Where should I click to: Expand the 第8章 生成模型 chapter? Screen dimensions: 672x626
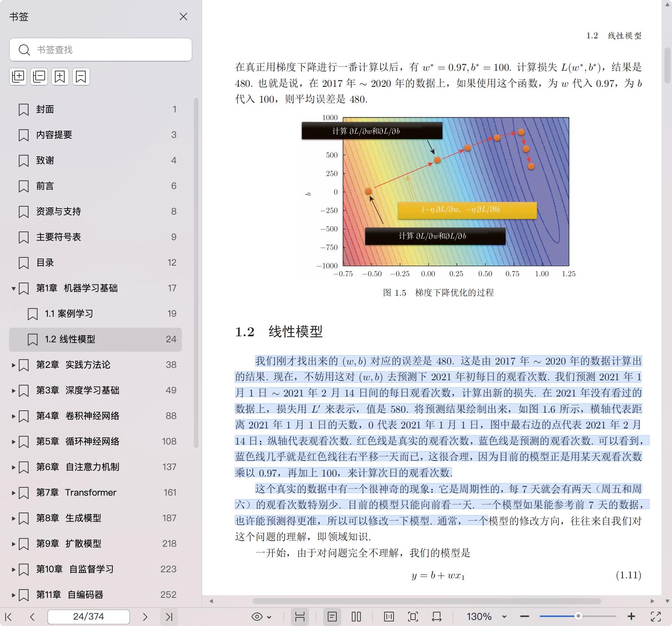14,518
